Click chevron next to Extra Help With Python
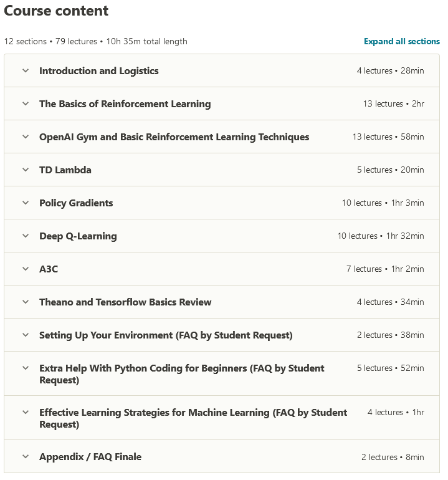Screen dimensions: 448x480 [x=26, y=368]
